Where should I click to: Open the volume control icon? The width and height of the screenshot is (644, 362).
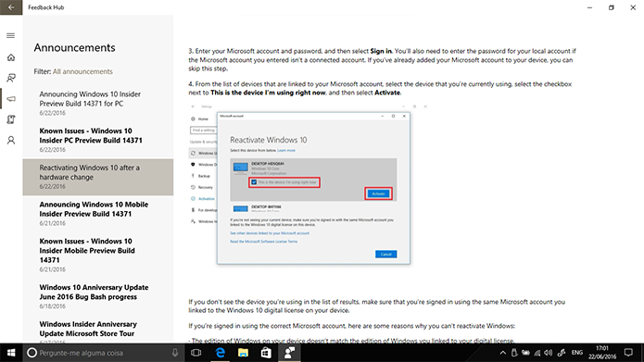pos(549,353)
